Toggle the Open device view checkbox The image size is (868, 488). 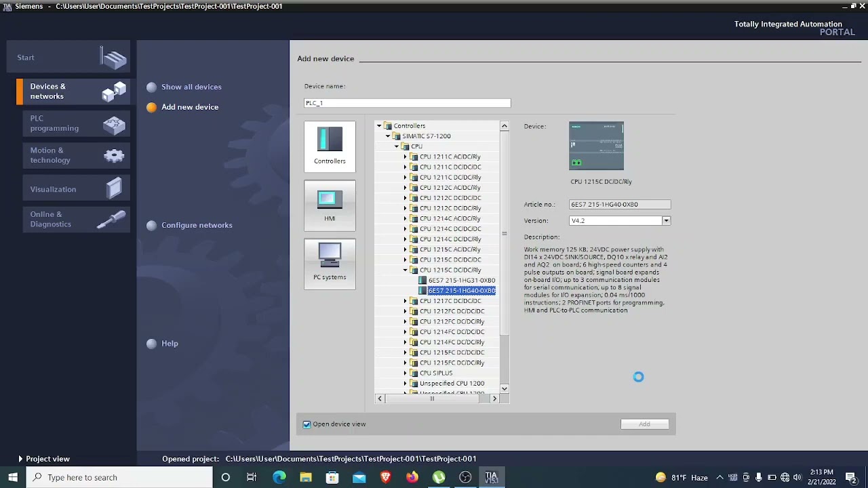click(307, 424)
